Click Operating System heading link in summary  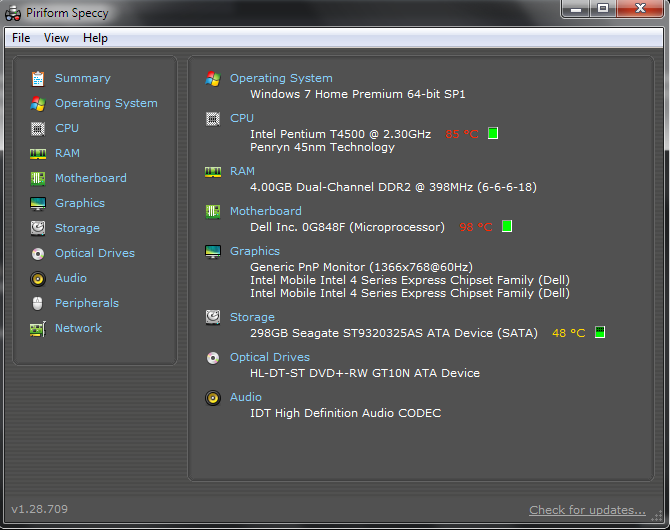[x=281, y=78]
